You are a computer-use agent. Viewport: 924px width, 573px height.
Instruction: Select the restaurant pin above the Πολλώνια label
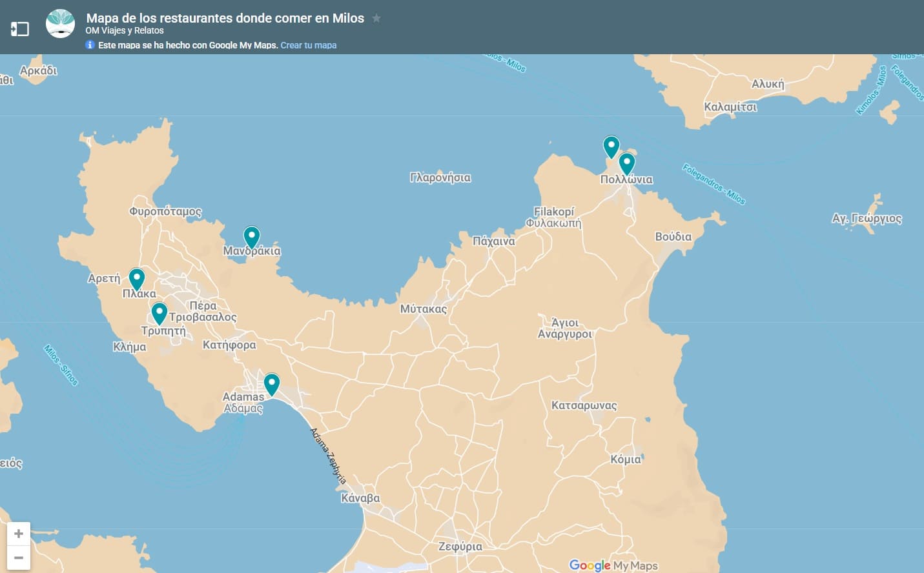(626, 163)
